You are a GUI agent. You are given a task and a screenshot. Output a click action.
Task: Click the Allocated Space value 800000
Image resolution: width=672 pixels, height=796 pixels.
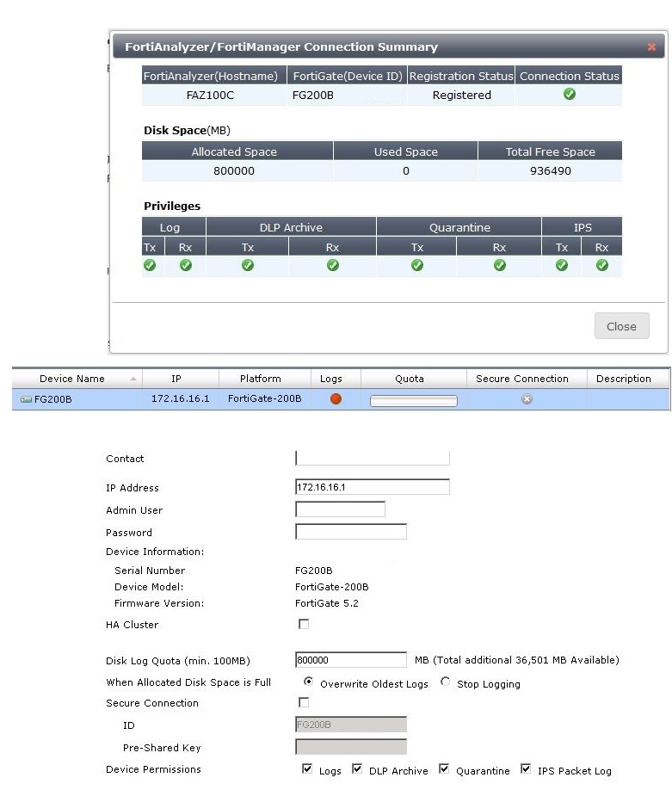[234, 171]
